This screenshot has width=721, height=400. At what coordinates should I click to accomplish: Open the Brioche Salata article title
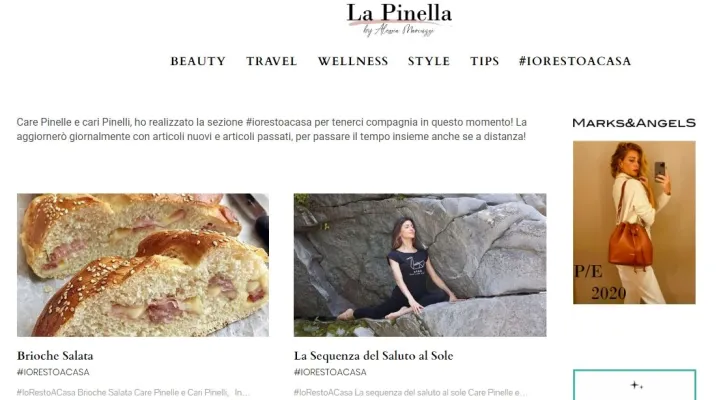click(x=55, y=355)
